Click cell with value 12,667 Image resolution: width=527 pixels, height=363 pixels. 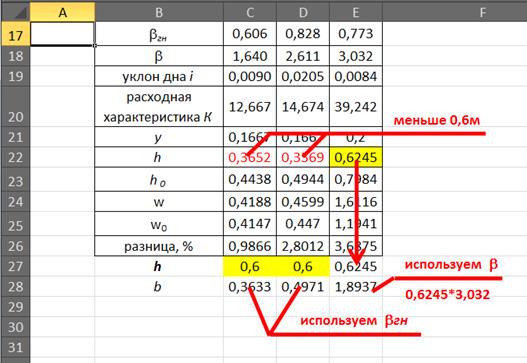tap(250, 107)
